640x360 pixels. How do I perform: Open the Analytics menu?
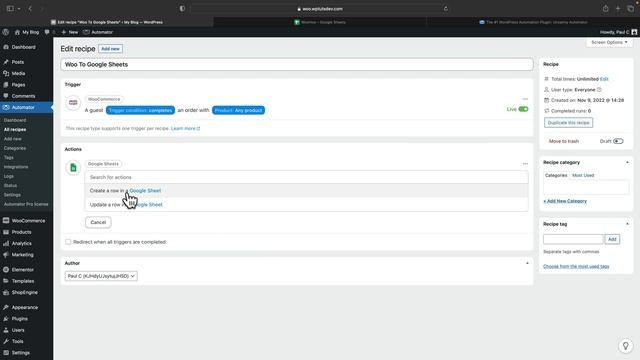point(22,243)
